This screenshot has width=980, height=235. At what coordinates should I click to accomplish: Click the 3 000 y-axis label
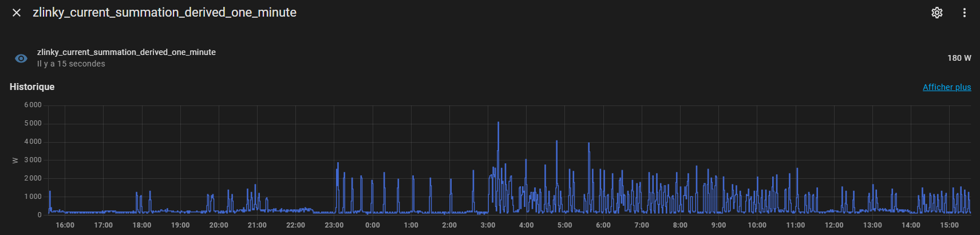pyautogui.click(x=33, y=160)
